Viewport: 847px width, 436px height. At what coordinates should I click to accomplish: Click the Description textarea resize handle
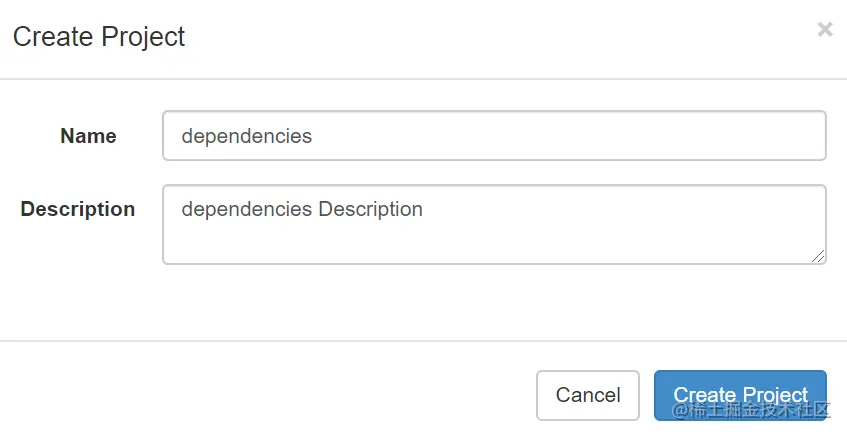819,257
